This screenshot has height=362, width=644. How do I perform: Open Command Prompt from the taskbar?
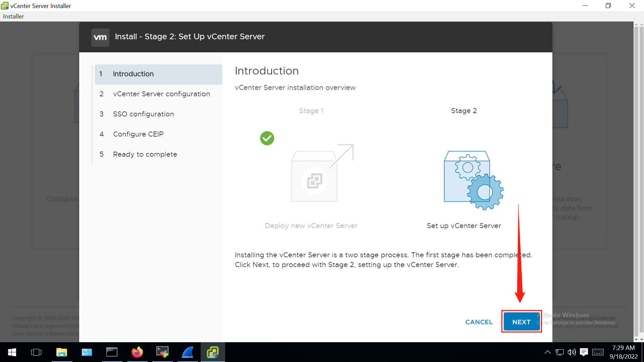tap(112, 352)
